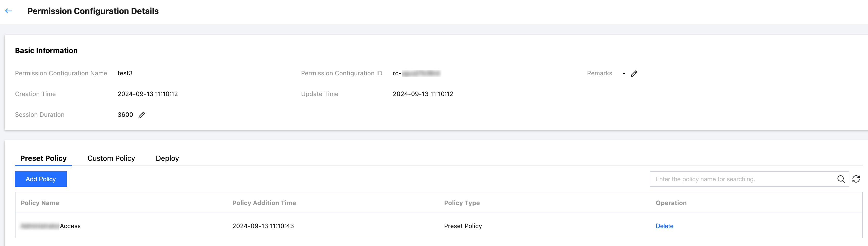Edit Session Duration using pencil icon
The width and height of the screenshot is (868, 246).
click(x=142, y=115)
